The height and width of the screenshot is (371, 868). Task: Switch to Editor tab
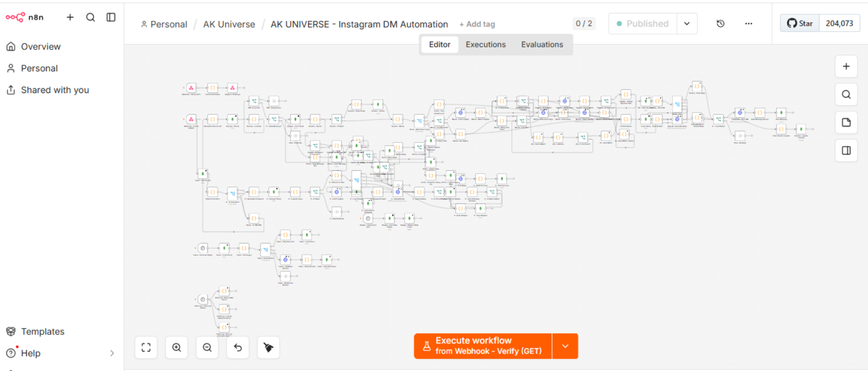tap(439, 45)
